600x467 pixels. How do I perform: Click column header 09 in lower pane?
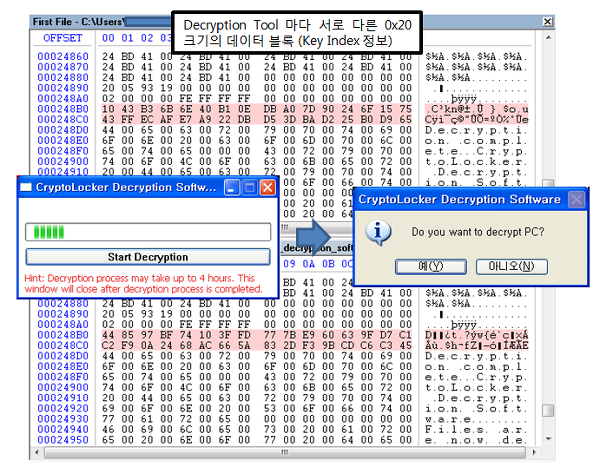tap(289, 264)
